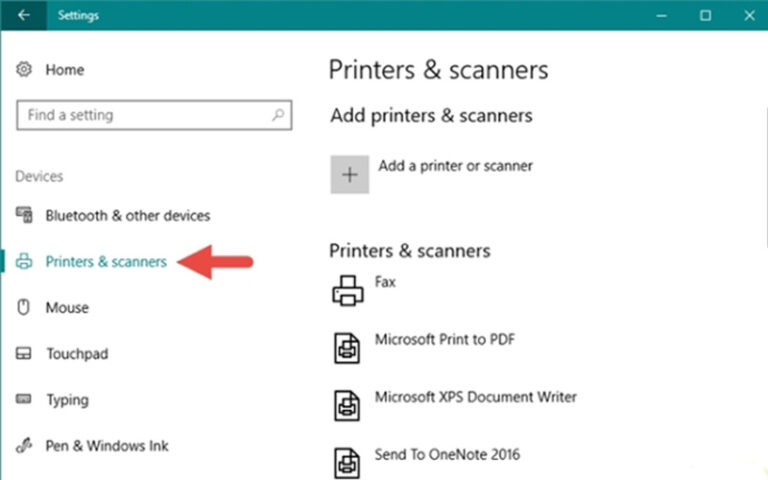This screenshot has width=768, height=480.
Task: Click the Send To OneNote 2016 icon
Action: pos(347,462)
